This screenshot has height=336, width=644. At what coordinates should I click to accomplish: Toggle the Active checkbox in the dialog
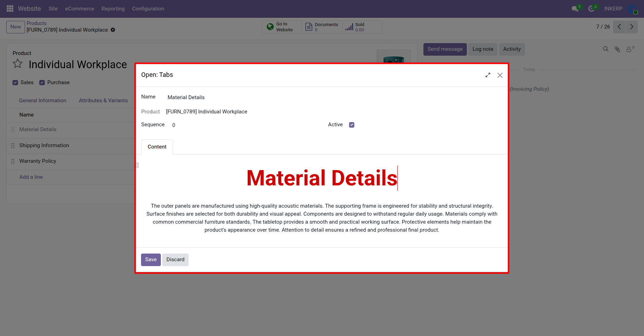[x=352, y=125]
